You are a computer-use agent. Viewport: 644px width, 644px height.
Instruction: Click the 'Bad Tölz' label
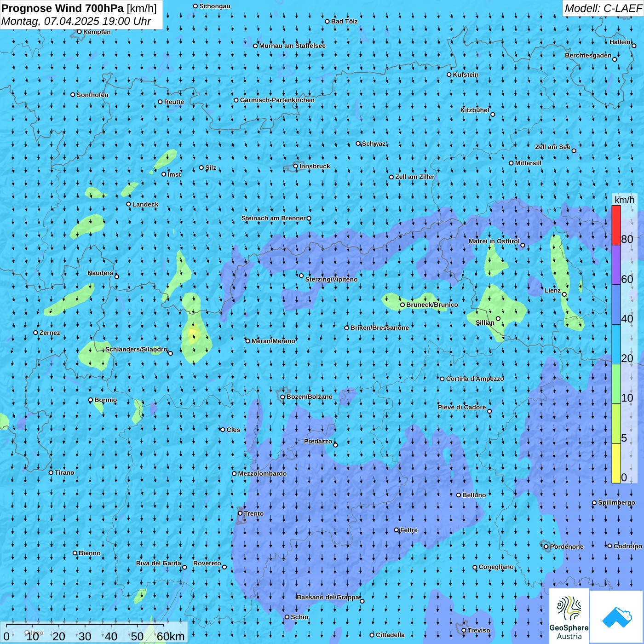[345, 21]
